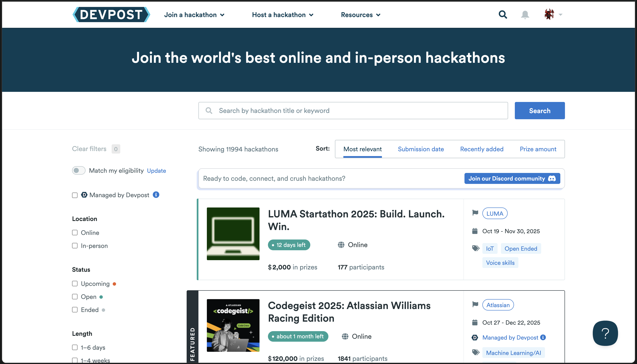This screenshot has height=364, width=637.
Task: Click the Devpost D icon in filters
Action: [84, 194]
